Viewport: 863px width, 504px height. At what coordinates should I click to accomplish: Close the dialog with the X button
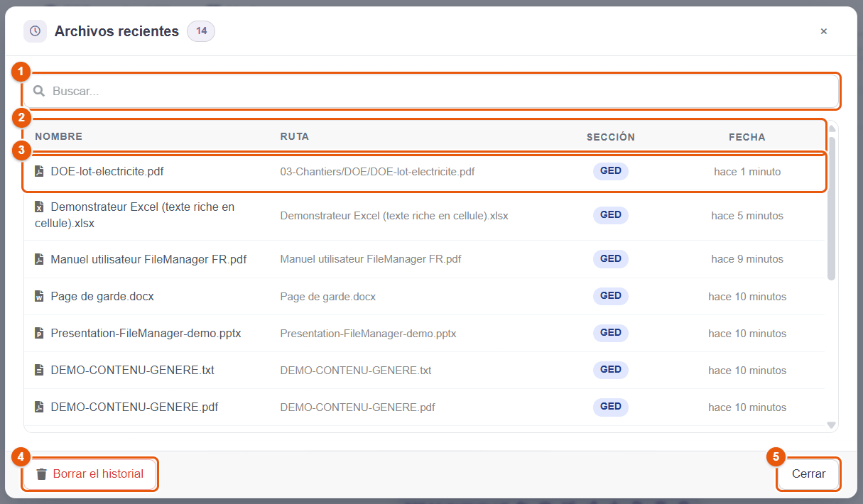824,31
